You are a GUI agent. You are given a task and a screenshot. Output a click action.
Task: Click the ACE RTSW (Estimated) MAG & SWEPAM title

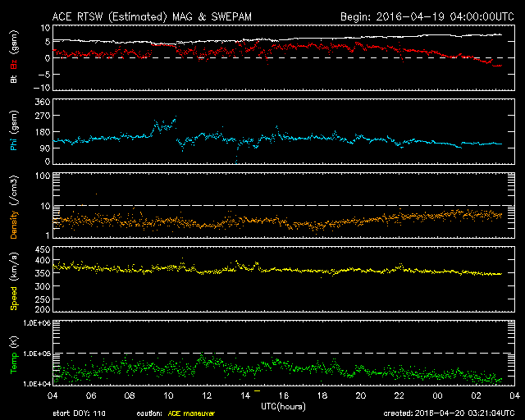click(x=152, y=16)
